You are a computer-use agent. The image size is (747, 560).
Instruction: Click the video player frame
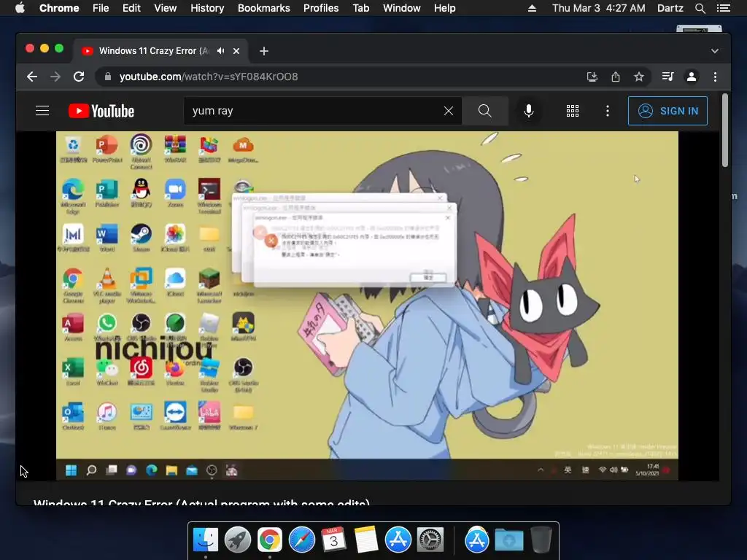pos(367,306)
